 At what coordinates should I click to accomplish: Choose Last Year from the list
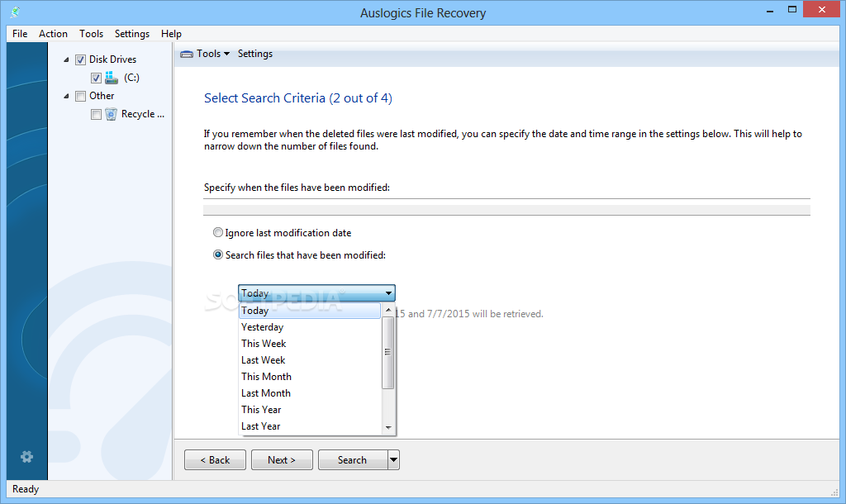310,426
